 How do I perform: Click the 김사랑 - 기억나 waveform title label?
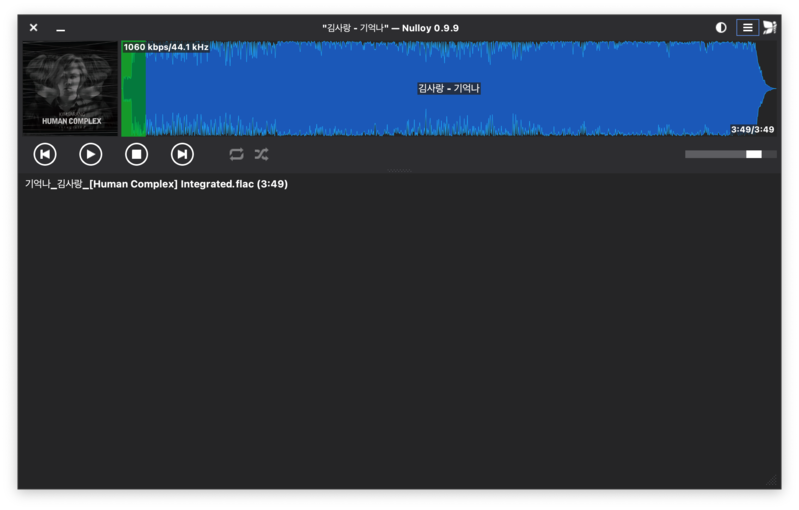point(448,88)
